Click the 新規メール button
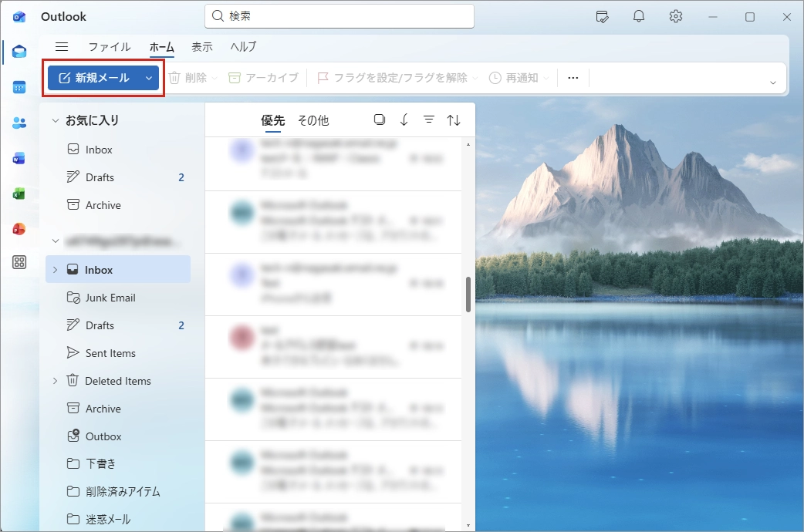 pos(96,77)
